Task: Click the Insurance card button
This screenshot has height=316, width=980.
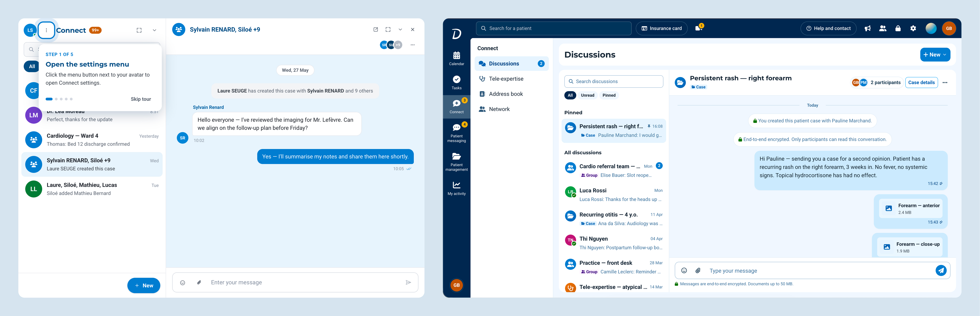Action: click(662, 29)
